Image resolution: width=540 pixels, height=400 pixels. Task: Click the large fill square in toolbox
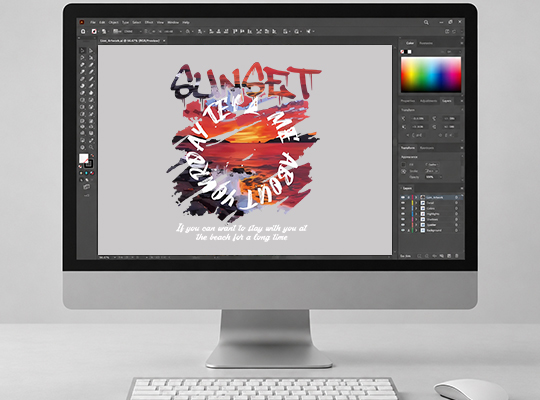pos(83,158)
